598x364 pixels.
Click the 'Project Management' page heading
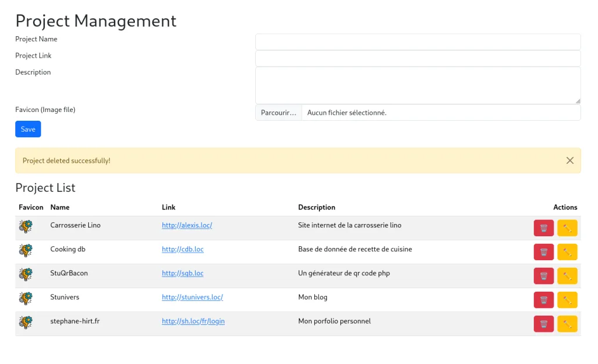click(96, 21)
